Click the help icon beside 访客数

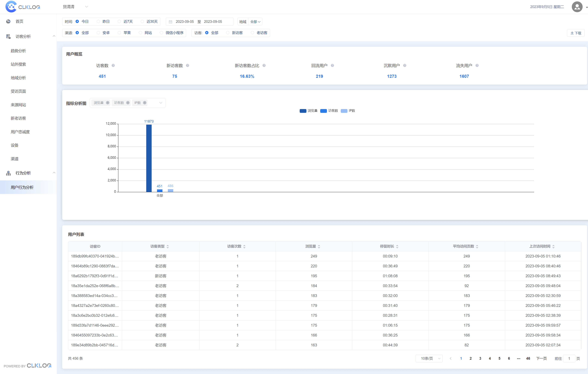click(113, 65)
